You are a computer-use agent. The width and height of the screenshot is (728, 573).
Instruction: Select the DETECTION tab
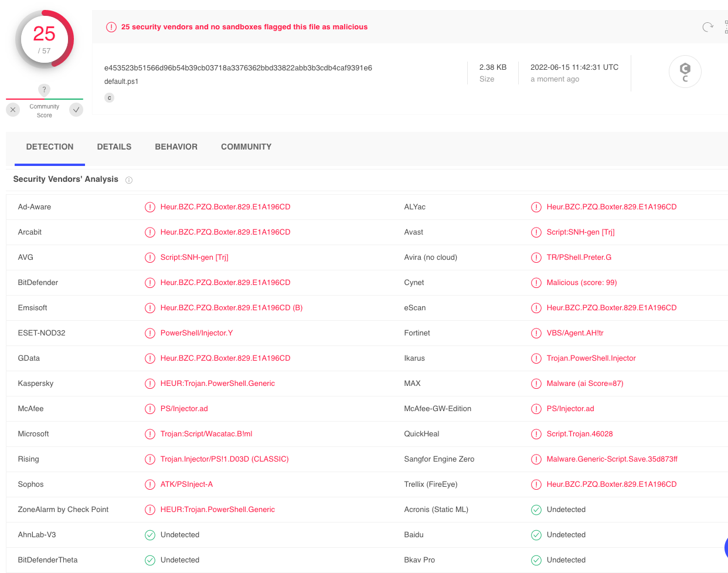[50, 147]
